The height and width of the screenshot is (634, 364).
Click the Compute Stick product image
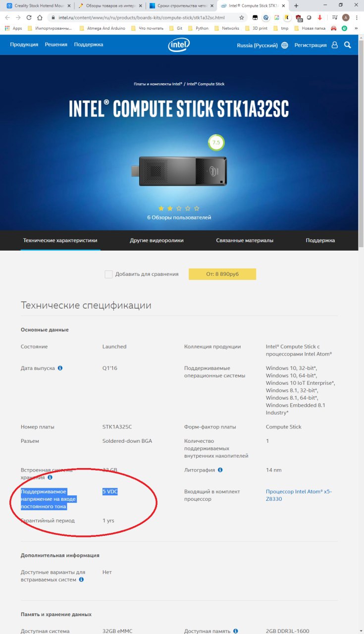pyautogui.click(x=178, y=172)
